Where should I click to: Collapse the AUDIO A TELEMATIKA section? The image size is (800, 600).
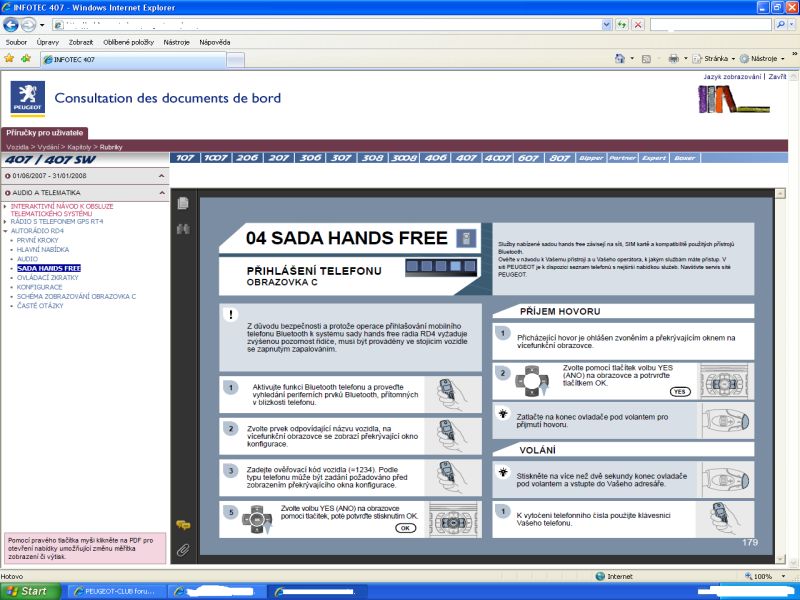(162, 193)
